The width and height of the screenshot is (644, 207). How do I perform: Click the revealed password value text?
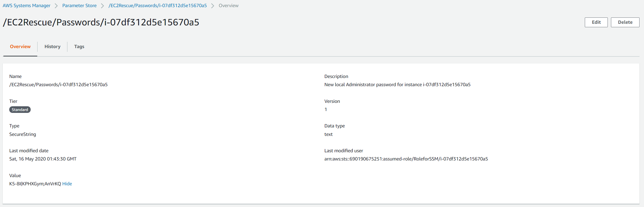(x=35, y=184)
